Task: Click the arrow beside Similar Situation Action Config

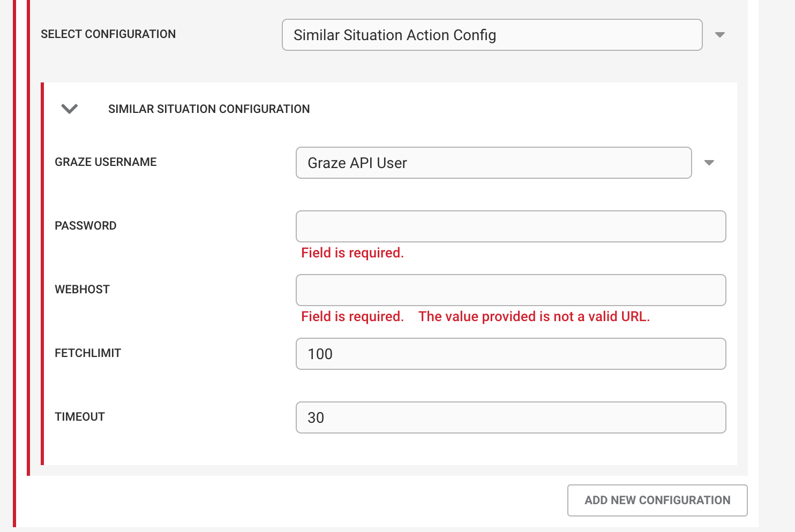Action: [720, 35]
